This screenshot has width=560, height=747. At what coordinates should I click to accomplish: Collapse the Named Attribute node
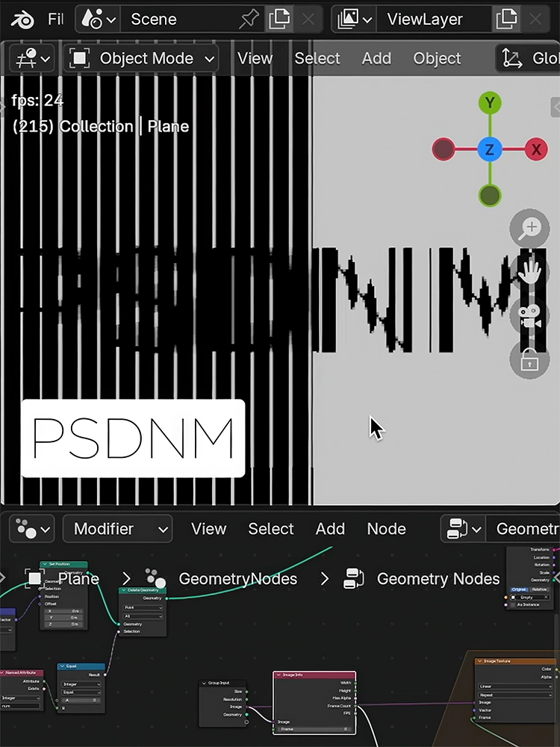point(3,673)
